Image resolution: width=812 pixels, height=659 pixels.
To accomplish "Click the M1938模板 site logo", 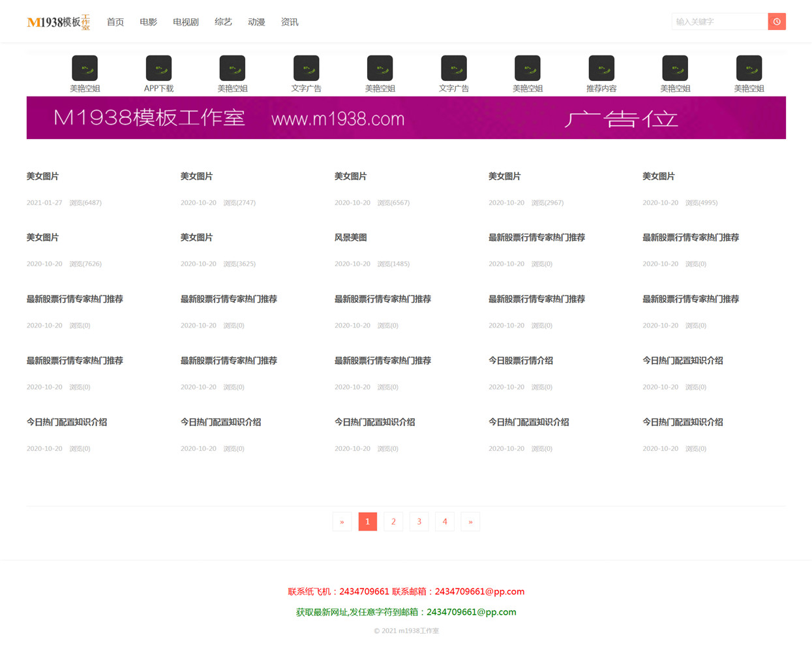I will 59,22.
